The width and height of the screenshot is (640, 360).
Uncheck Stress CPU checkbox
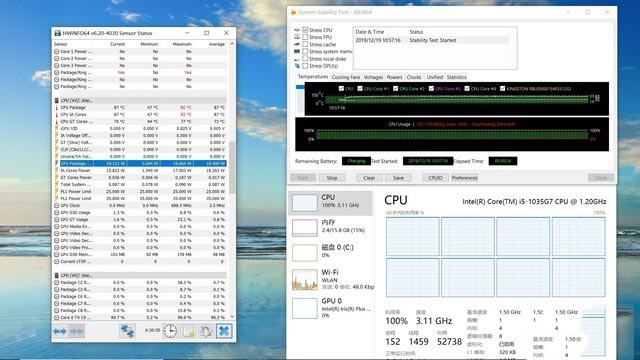tap(305, 30)
